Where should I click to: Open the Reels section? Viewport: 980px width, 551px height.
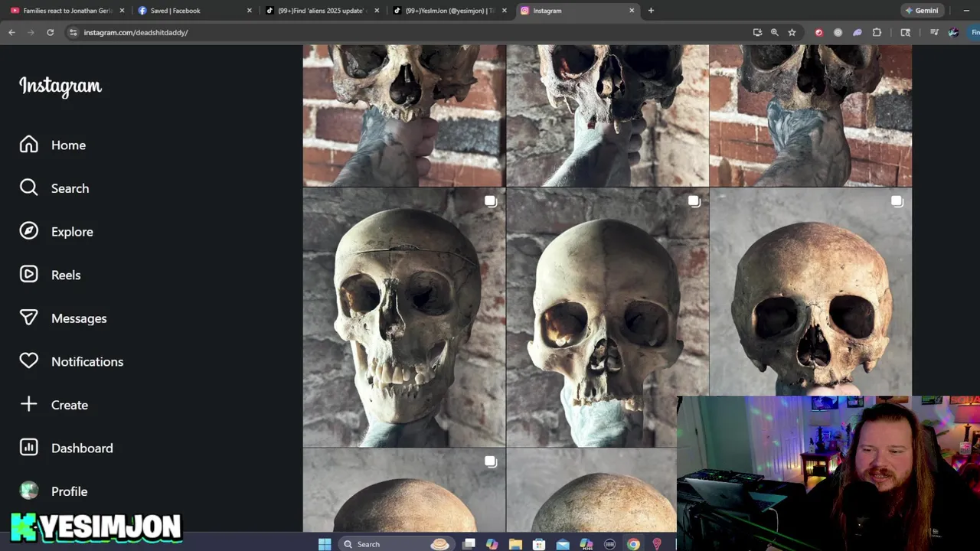point(50,275)
